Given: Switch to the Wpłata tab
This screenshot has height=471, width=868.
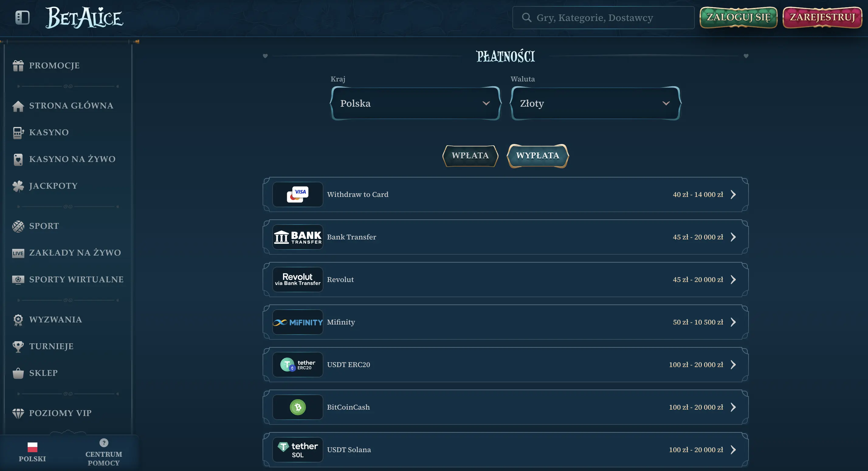Looking at the screenshot, I should click(470, 156).
